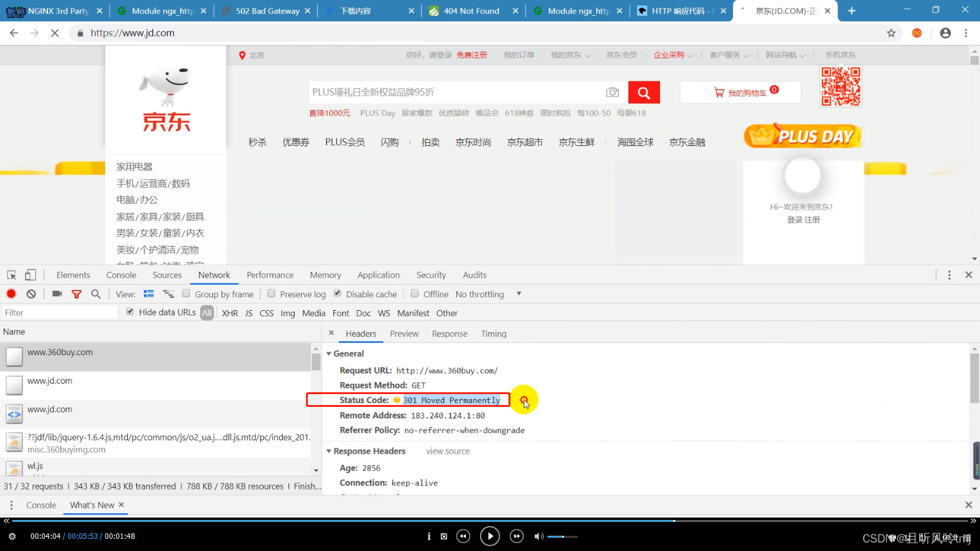Enable the Preserve log checkbox

pyautogui.click(x=271, y=294)
